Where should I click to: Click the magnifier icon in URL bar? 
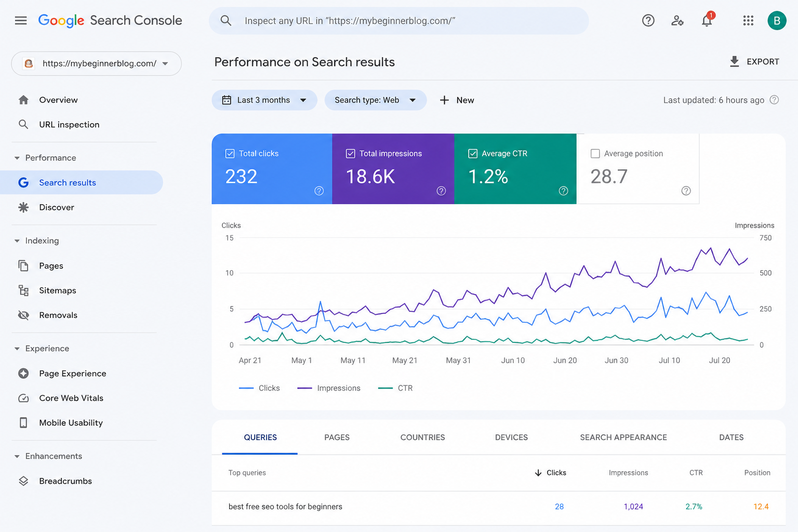pyautogui.click(x=226, y=21)
